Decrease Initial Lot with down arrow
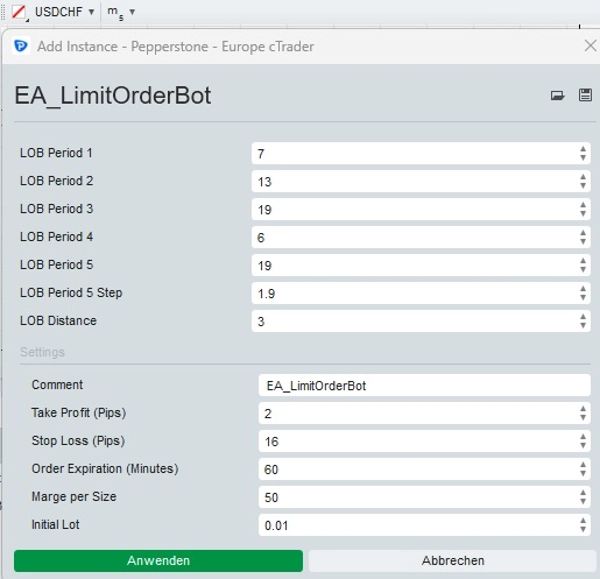 click(x=583, y=529)
